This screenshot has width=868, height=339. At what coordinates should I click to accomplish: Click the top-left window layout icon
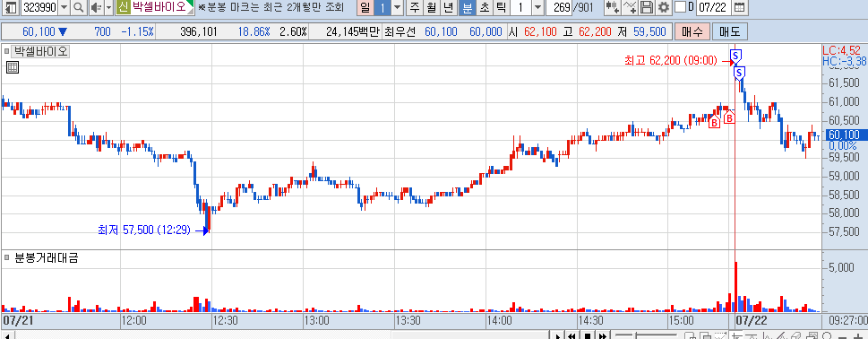tap(11, 8)
